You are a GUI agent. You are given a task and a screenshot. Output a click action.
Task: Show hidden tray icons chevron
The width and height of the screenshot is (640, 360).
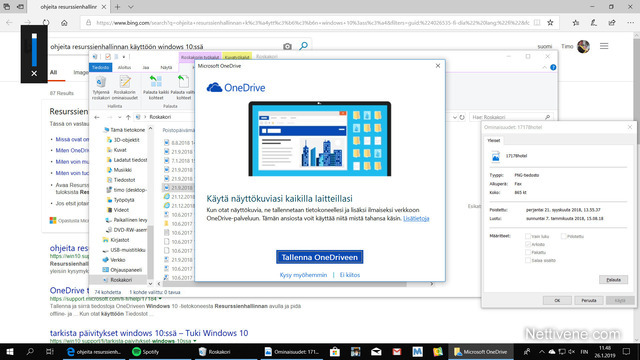[542, 351]
